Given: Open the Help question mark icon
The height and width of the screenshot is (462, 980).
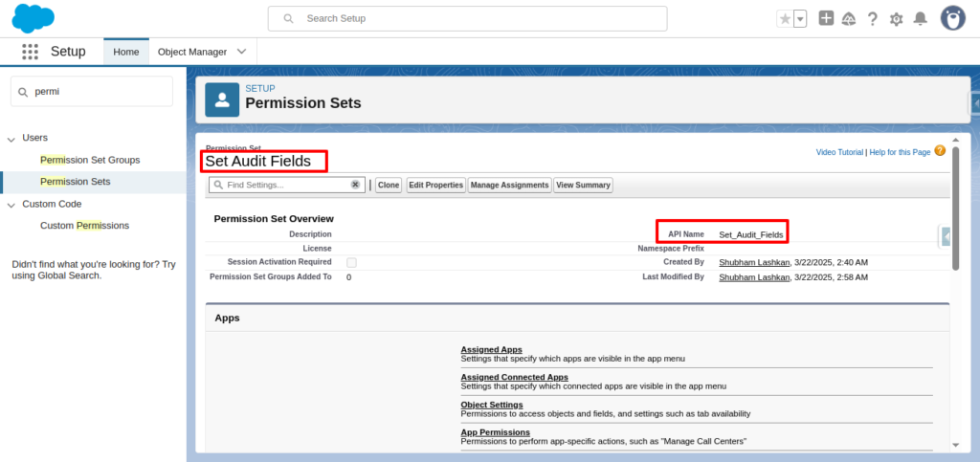Looking at the screenshot, I should [x=873, y=19].
